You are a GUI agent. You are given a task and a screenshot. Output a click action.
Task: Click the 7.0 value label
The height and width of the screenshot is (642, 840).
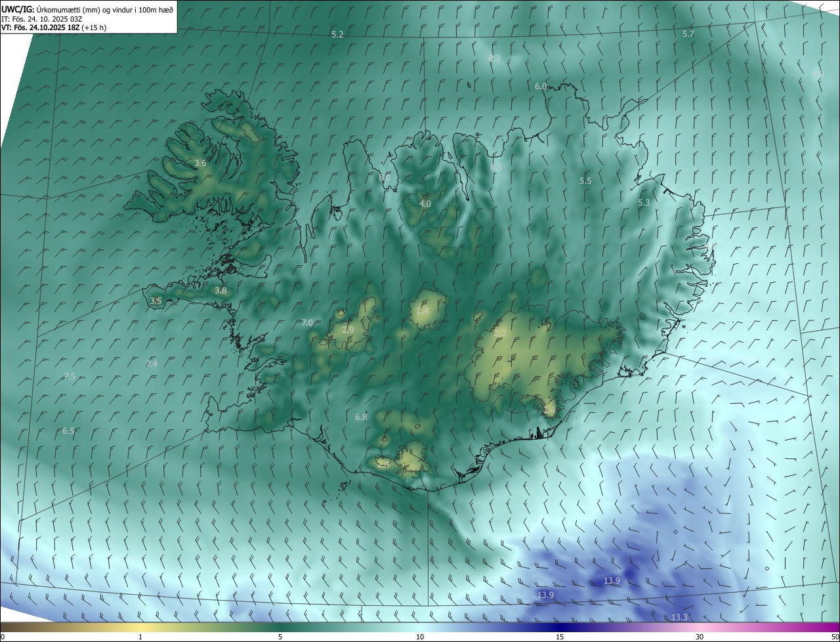(307, 322)
